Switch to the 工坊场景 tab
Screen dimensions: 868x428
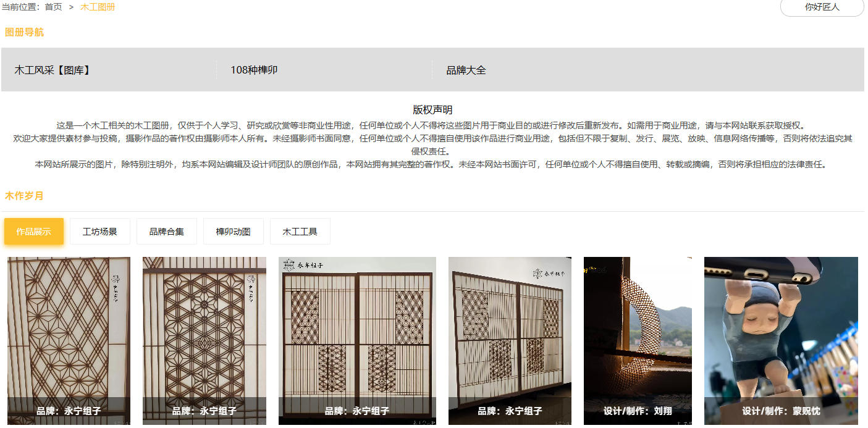click(x=100, y=232)
